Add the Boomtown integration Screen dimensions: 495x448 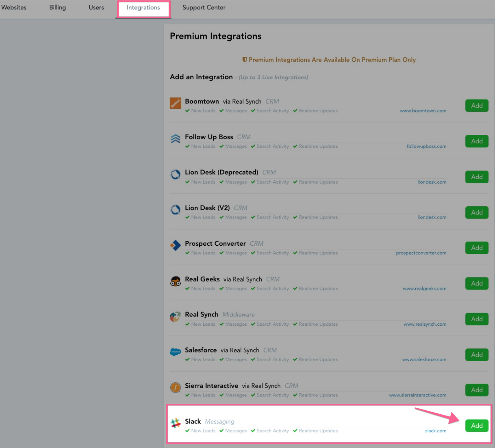pyautogui.click(x=477, y=106)
